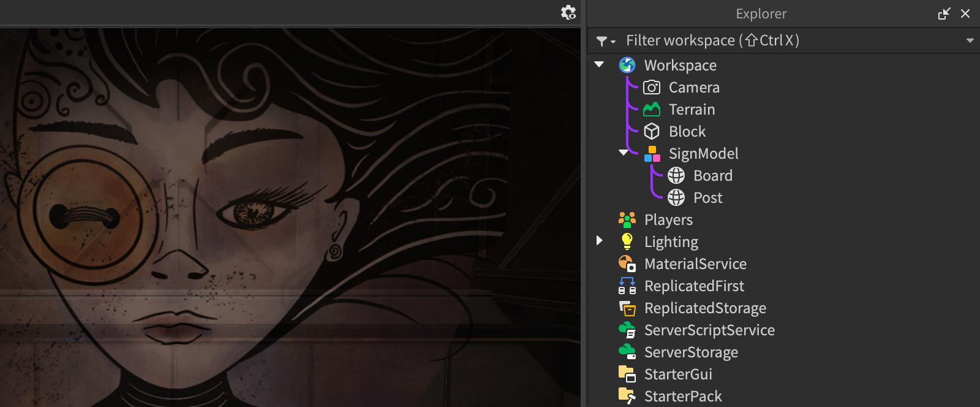This screenshot has width=980, height=407.
Task: Click the Block part cube icon
Action: tap(652, 131)
